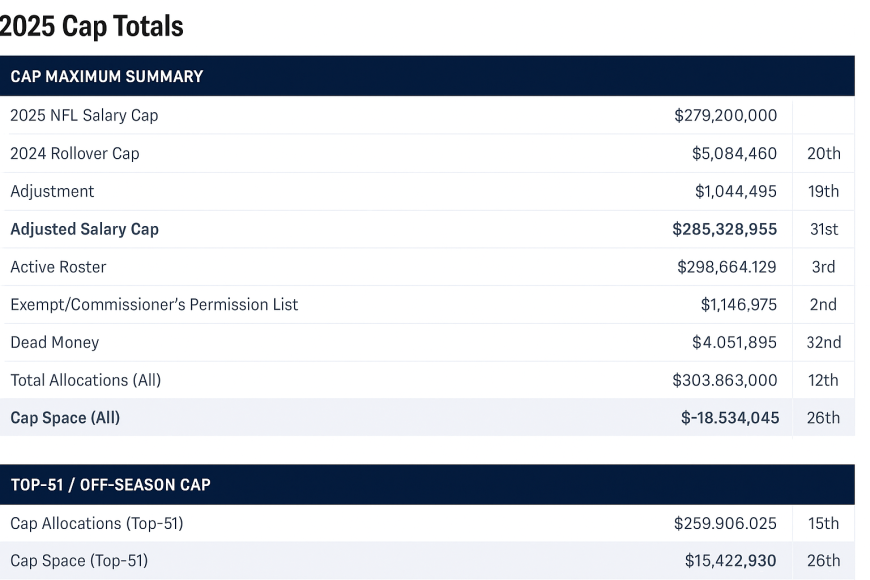This screenshot has width=870, height=580.
Task: Click the 12th rank for Total Allocations
Action: pyautogui.click(x=823, y=380)
